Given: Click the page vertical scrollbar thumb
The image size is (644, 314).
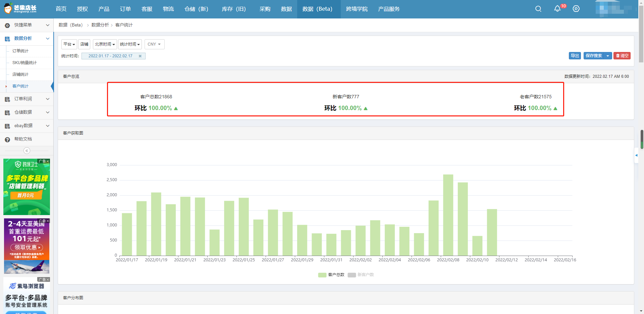Looking at the screenshot, I should coord(641,34).
